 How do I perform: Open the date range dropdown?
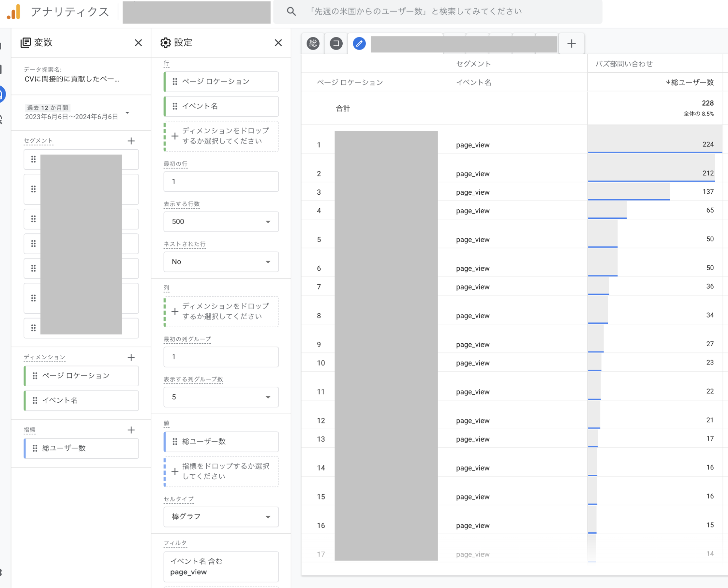click(127, 113)
